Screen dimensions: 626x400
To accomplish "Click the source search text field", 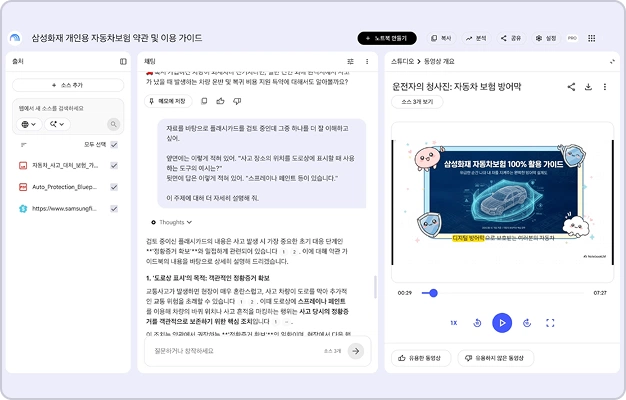I will tap(68, 108).
